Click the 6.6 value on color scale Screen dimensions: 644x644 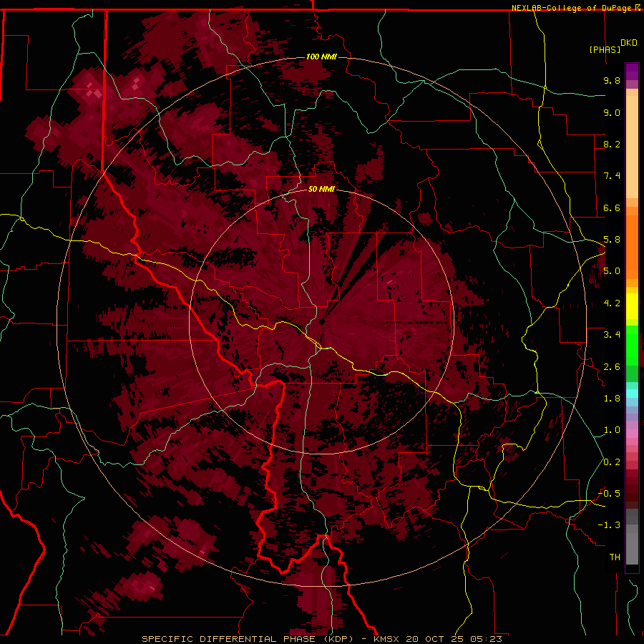coord(612,208)
